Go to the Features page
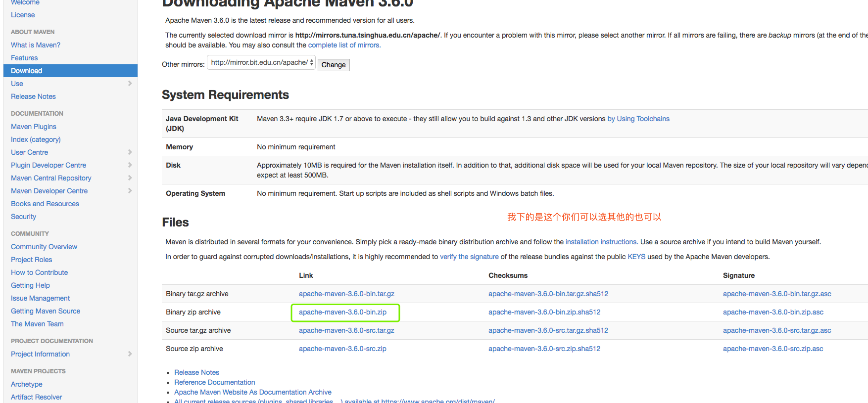The height and width of the screenshot is (403, 868). [24, 58]
